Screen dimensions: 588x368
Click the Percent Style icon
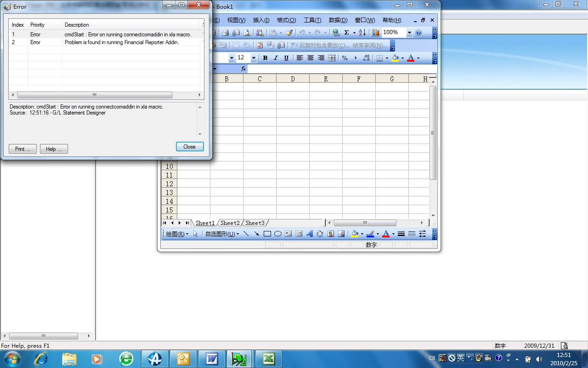[345, 58]
